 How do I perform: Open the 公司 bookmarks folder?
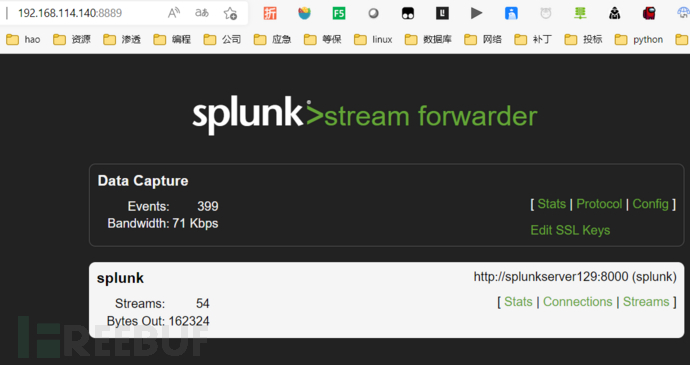click(x=222, y=40)
